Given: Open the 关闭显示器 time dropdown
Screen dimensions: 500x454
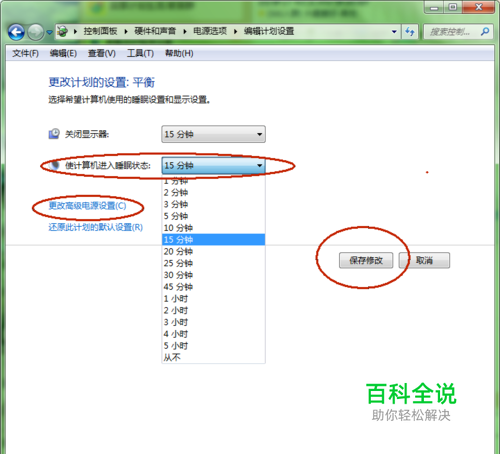Looking at the screenshot, I should point(213,134).
